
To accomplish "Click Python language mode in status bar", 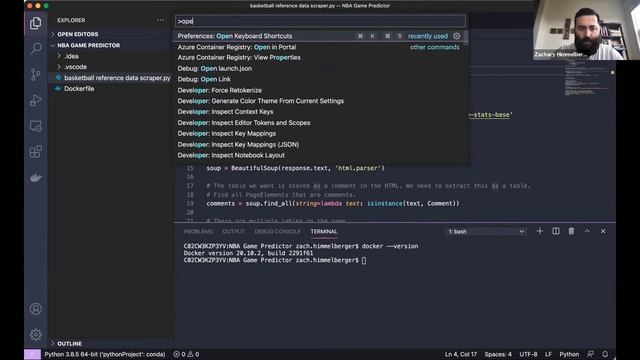I will pos(569,354).
